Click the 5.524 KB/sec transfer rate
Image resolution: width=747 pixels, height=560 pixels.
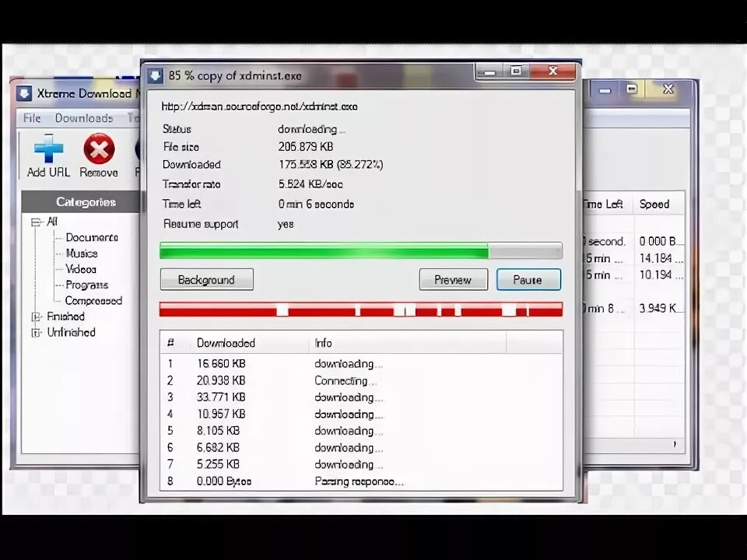(310, 184)
